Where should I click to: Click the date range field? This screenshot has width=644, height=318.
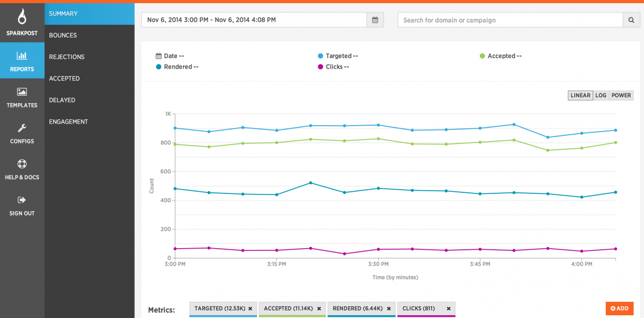pyautogui.click(x=254, y=20)
